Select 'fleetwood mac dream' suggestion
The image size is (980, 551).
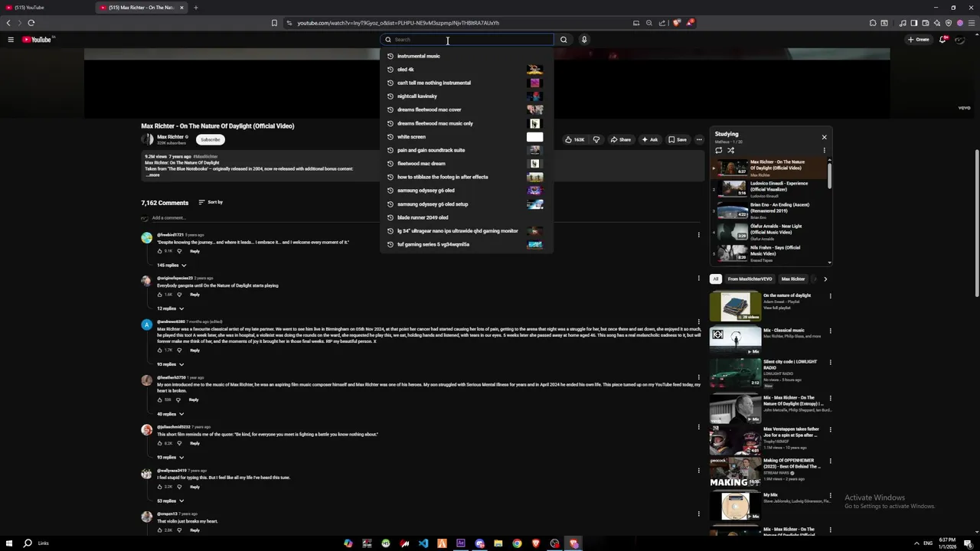coord(466,164)
